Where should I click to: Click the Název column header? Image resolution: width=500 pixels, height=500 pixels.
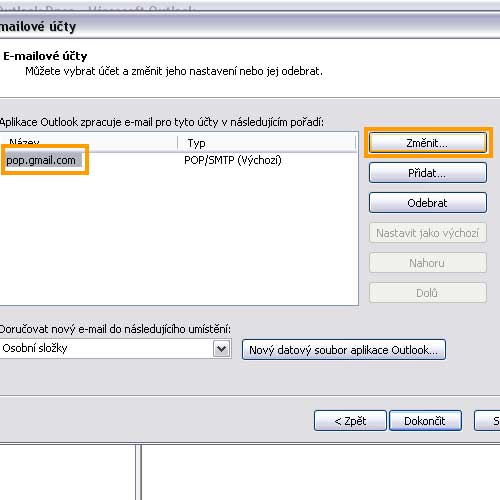click(x=88, y=143)
